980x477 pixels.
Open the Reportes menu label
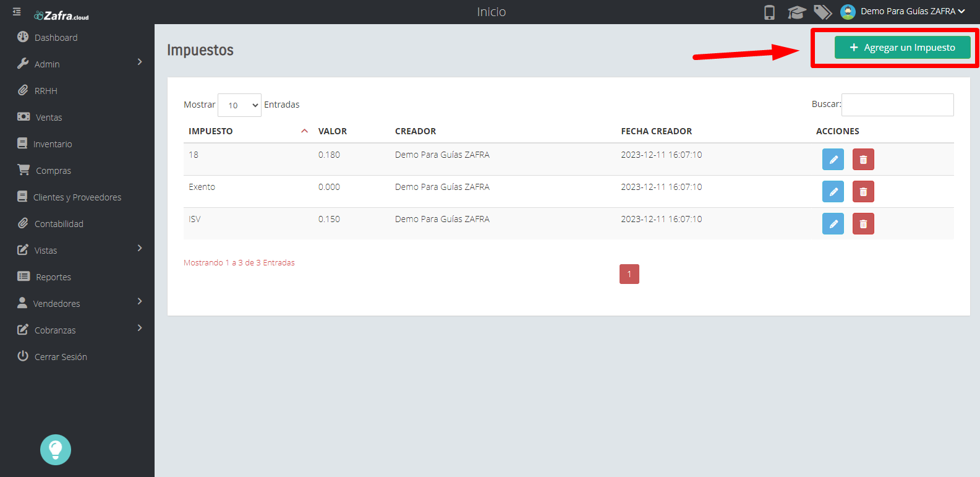tap(53, 277)
